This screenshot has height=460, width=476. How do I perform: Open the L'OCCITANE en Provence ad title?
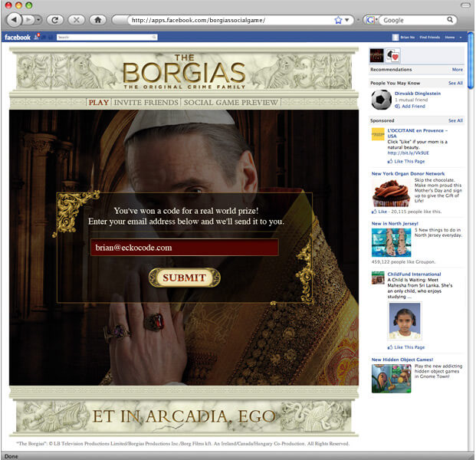pos(418,133)
